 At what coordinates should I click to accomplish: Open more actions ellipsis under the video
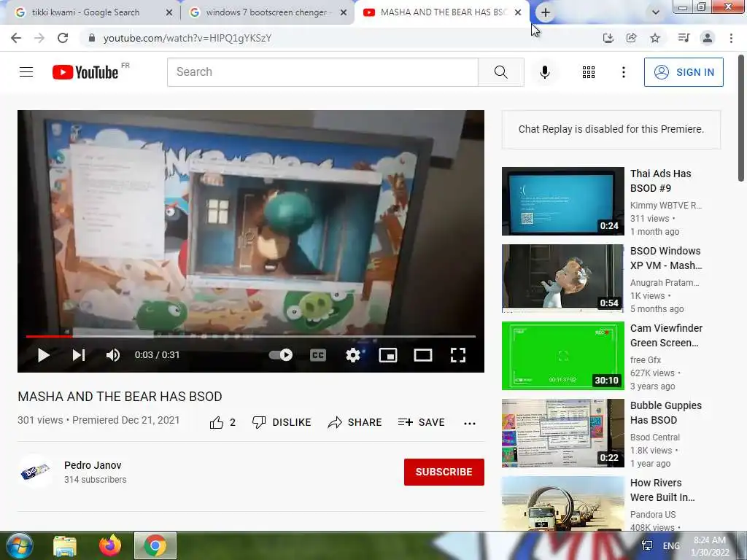coord(470,424)
